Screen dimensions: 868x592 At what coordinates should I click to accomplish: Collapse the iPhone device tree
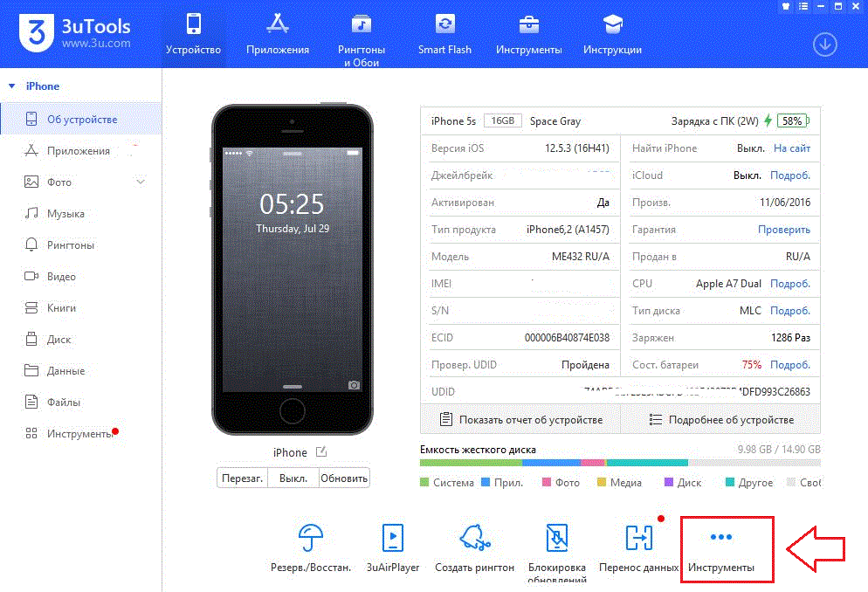(x=11, y=86)
